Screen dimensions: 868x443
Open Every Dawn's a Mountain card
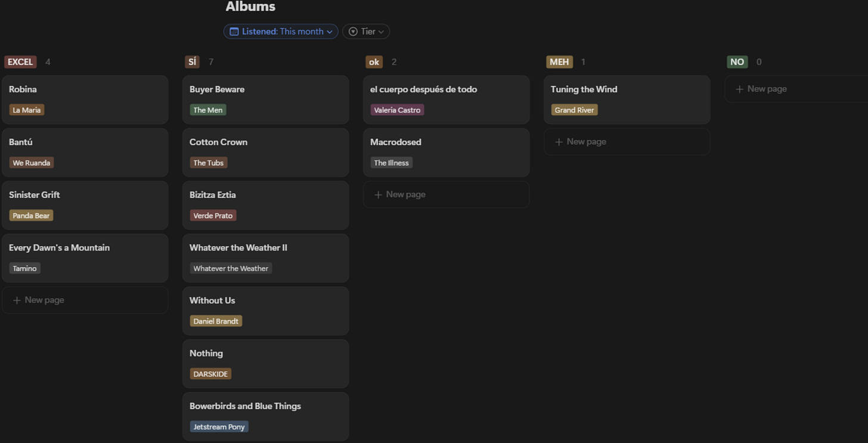[85, 258]
